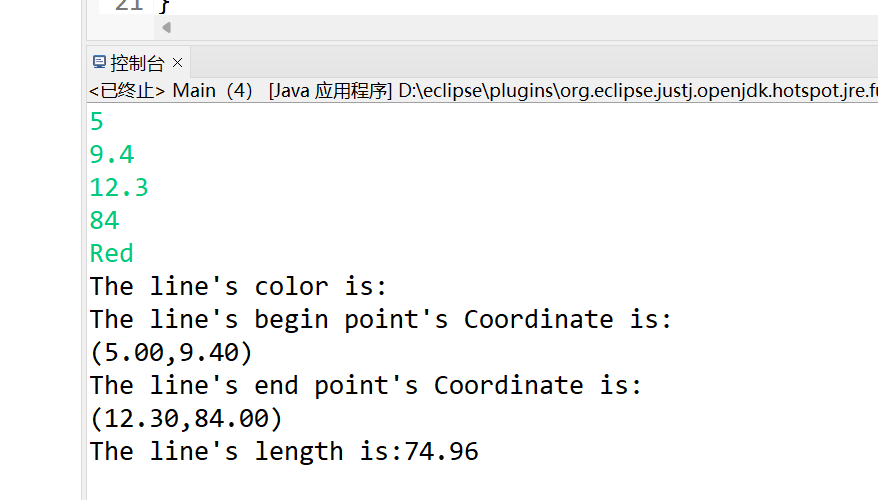This screenshot has height=500, width=878.
Task: Click the editor's horizontal scrollbar left arrow
Action: pyautogui.click(x=166, y=28)
